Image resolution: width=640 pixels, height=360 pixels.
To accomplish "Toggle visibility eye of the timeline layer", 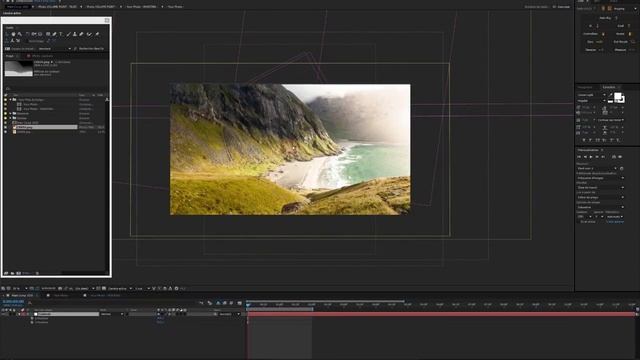I will click(2, 314).
